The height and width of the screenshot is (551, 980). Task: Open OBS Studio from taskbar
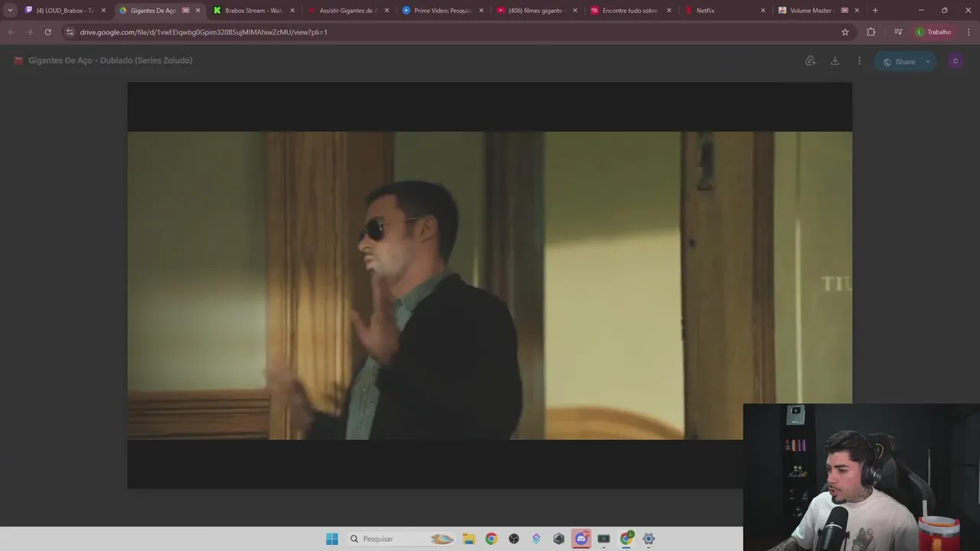pyautogui.click(x=514, y=539)
